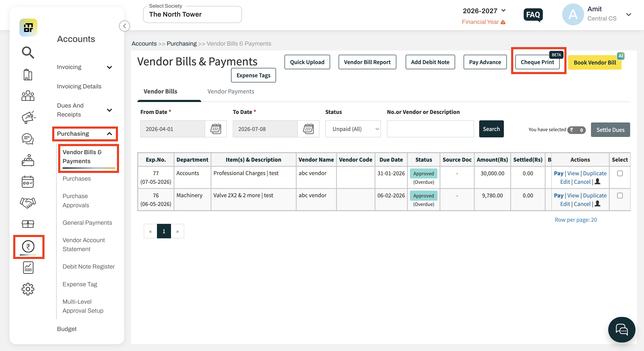This screenshot has height=351, width=644.
Task: Open the user profile dropdown chevron
Action: [629, 14]
